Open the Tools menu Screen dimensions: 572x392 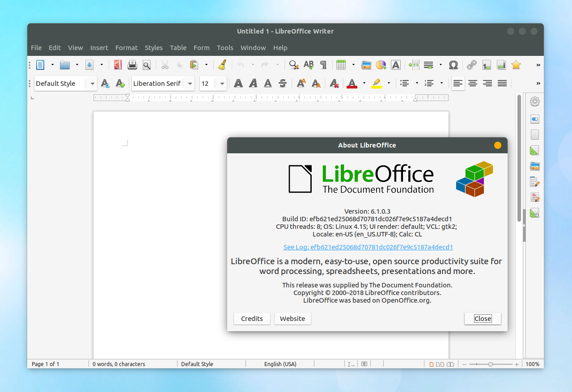[225, 48]
